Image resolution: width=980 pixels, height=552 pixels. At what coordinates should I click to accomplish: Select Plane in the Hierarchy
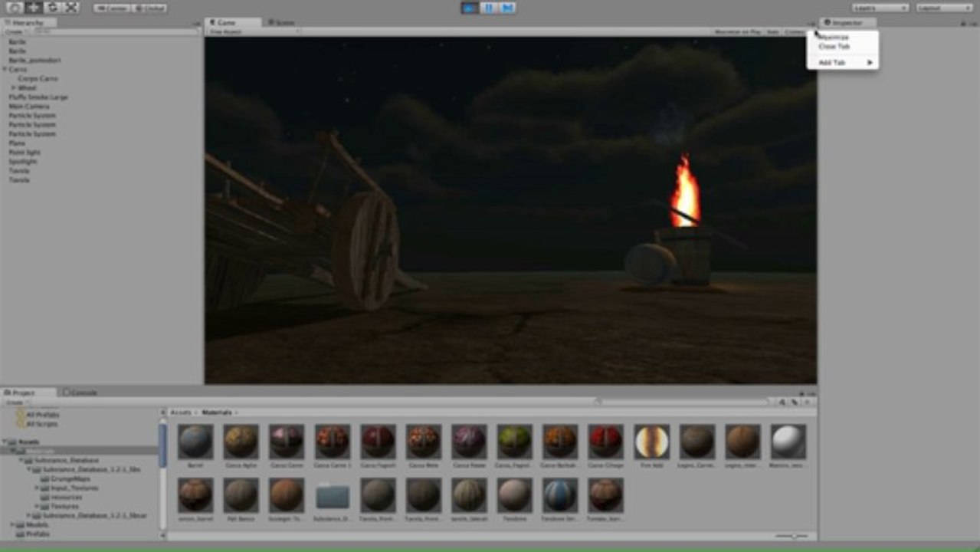pos(17,143)
